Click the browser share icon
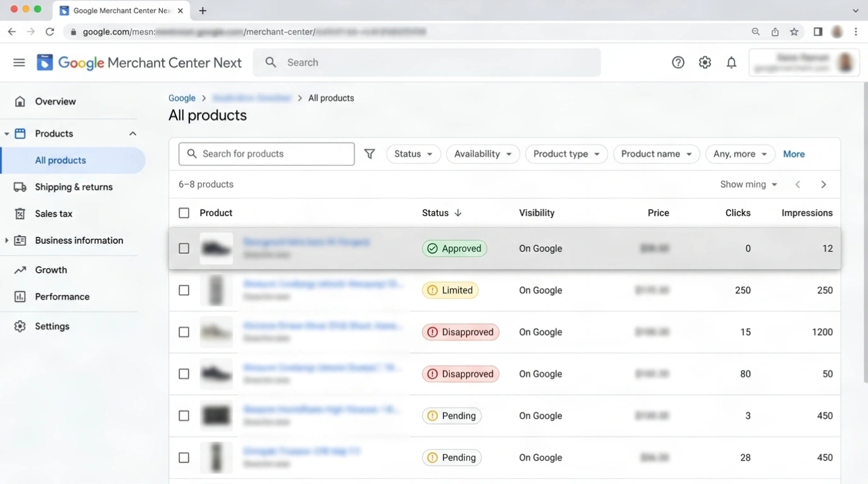 point(775,32)
